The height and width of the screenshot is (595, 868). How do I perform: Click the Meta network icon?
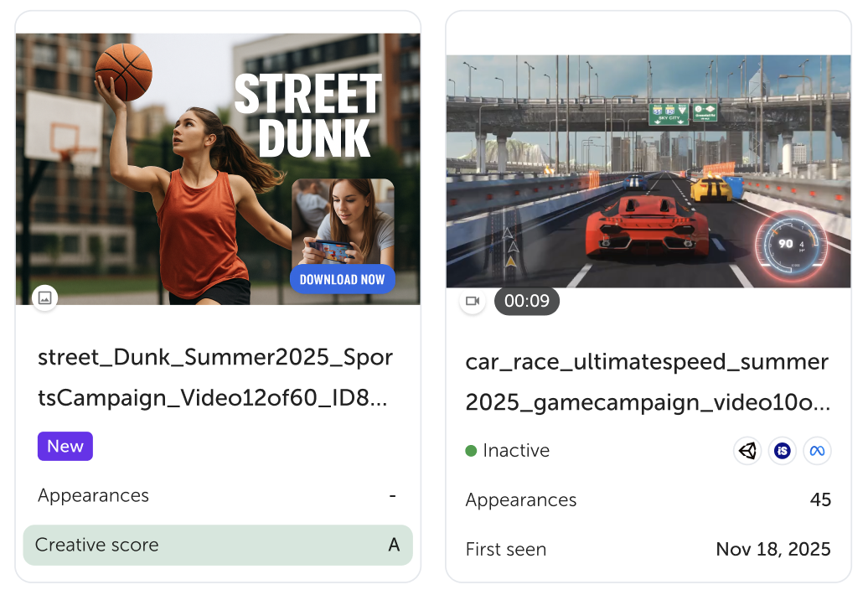(817, 451)
